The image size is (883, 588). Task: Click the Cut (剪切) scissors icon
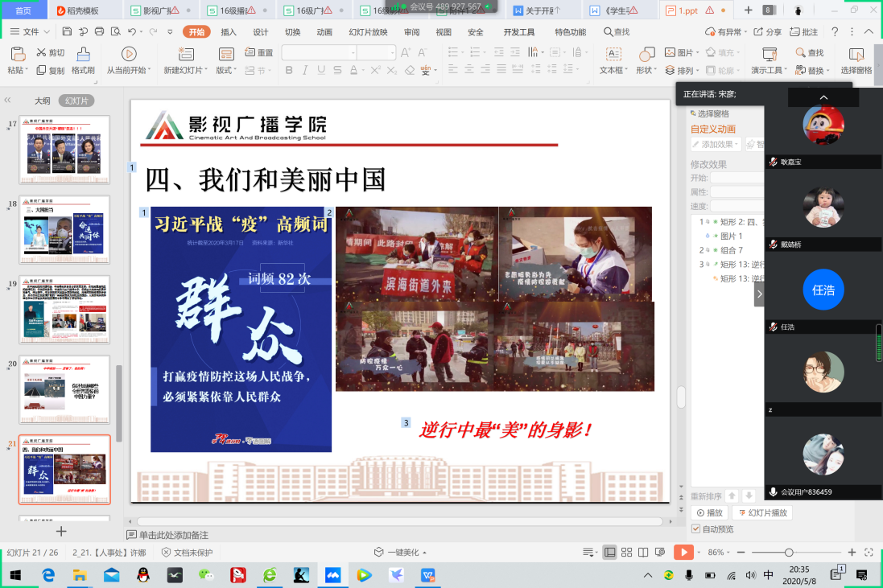pyautogui.click(x=41, y=52)
